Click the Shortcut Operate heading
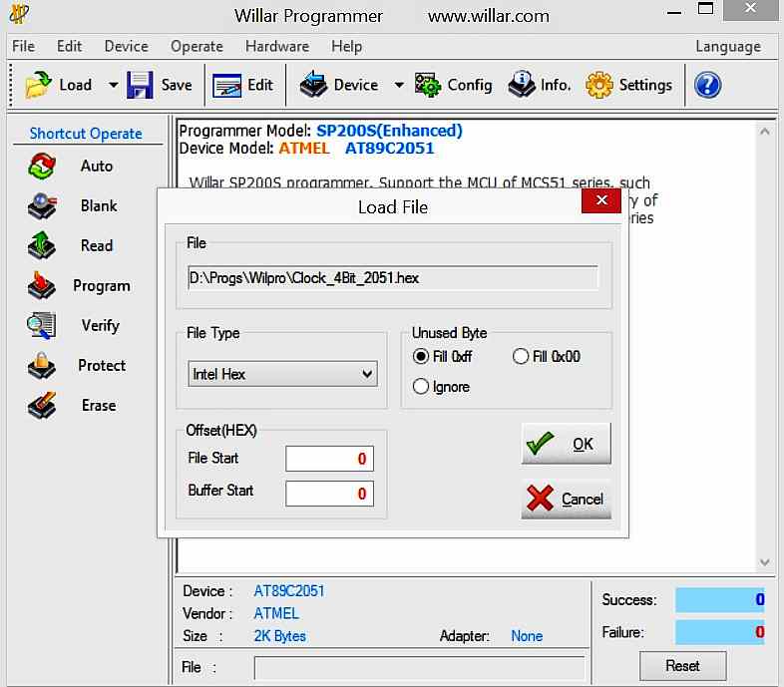Image resolution: width=784 pixels, height=687 pixels. pos(86,134)
